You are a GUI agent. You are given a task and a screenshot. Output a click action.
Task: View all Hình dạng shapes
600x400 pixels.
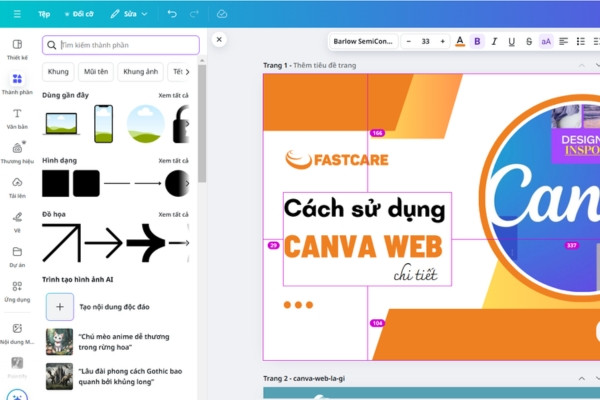[173, 161]
